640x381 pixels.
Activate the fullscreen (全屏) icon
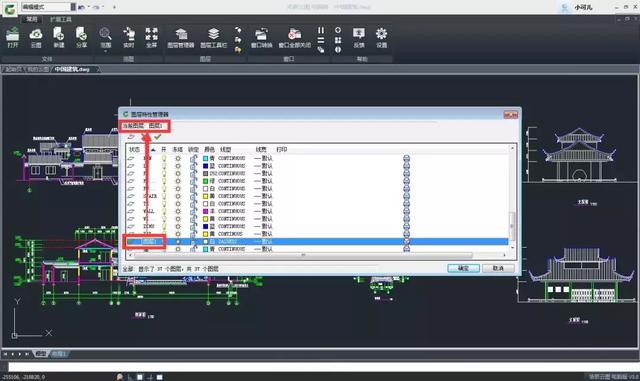(151, 38)
